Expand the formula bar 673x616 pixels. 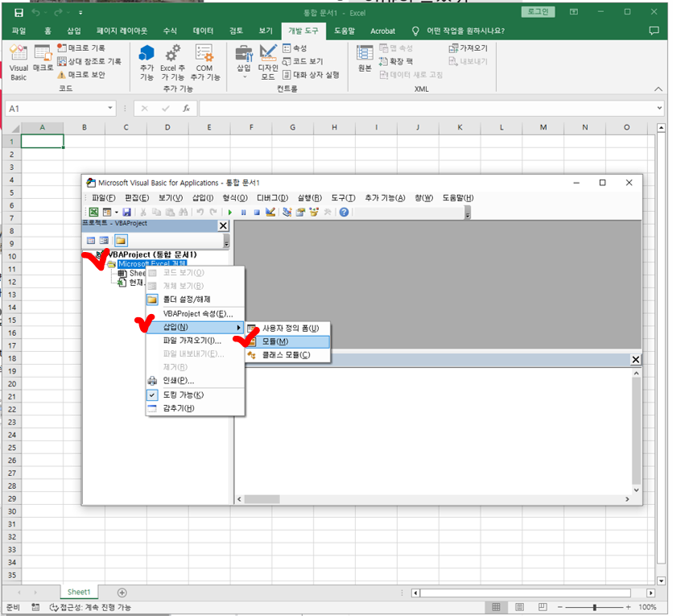pos(659,108)
